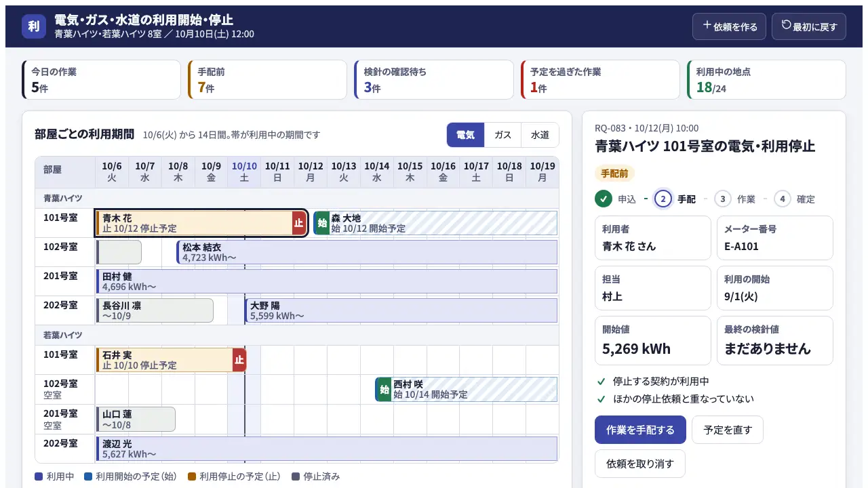Click the 開始値 5,269 kWh field
The height and width of the screenshot is (488, 868).
point(653,341)
